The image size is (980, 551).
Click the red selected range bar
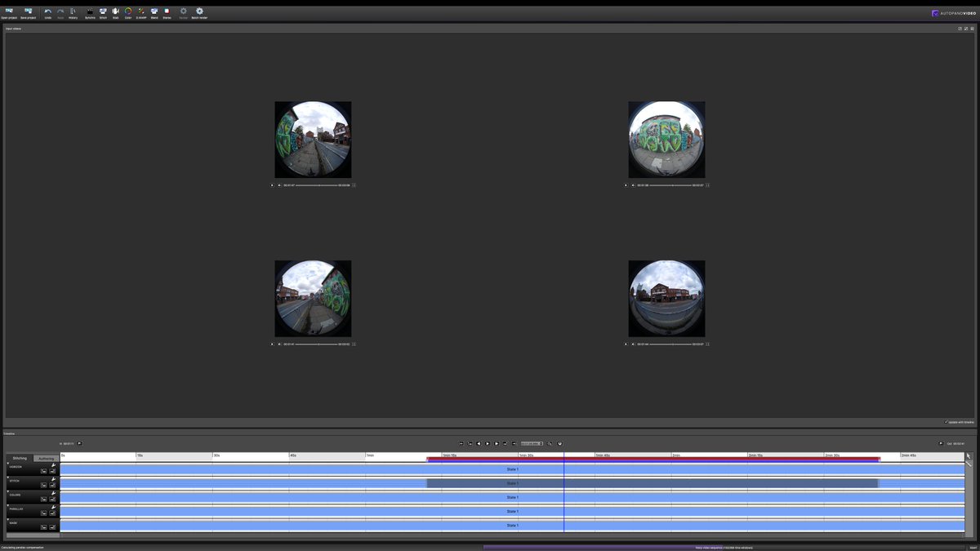tap(653, 460)
